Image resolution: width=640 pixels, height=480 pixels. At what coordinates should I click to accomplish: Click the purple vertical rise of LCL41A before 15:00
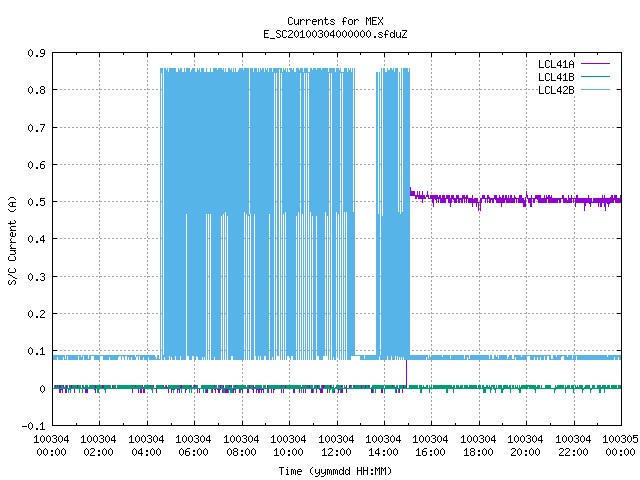(x=406, y=373)
